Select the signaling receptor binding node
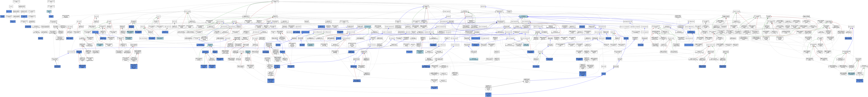 pos(9,16)
